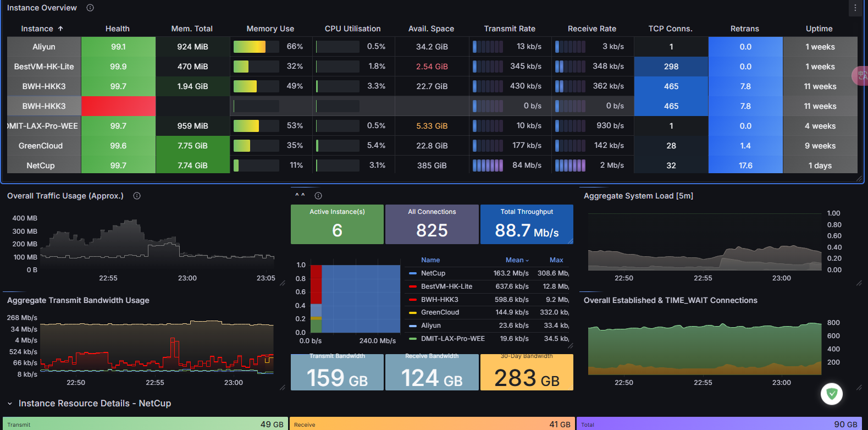
Task: Collapse the Instance Resource Details - NetCup row
Action: pos(10,404)
